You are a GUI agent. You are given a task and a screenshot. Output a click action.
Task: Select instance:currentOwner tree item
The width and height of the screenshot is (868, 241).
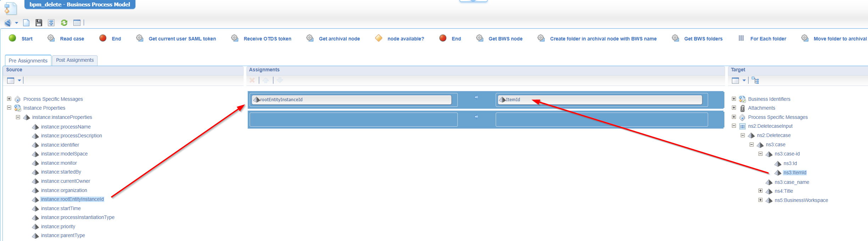(x=66, y=181)
